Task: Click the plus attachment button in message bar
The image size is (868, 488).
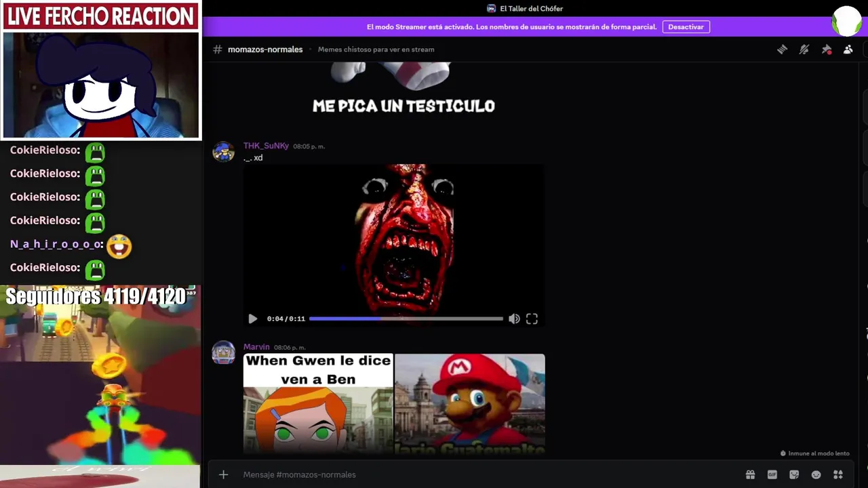Action: point(223,474)
